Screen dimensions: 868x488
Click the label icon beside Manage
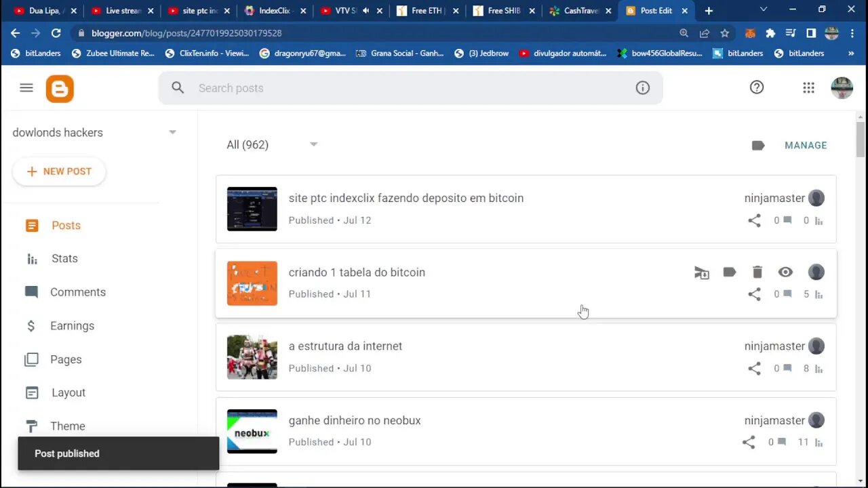[x=758, y=145]
